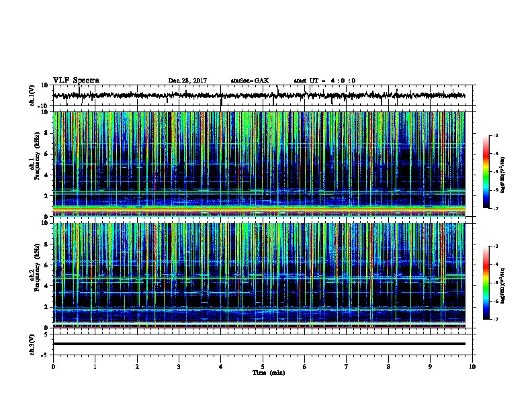Click the time axis tick label 8
This screenshot has height=411, width=532.
[x=388, y=367]
